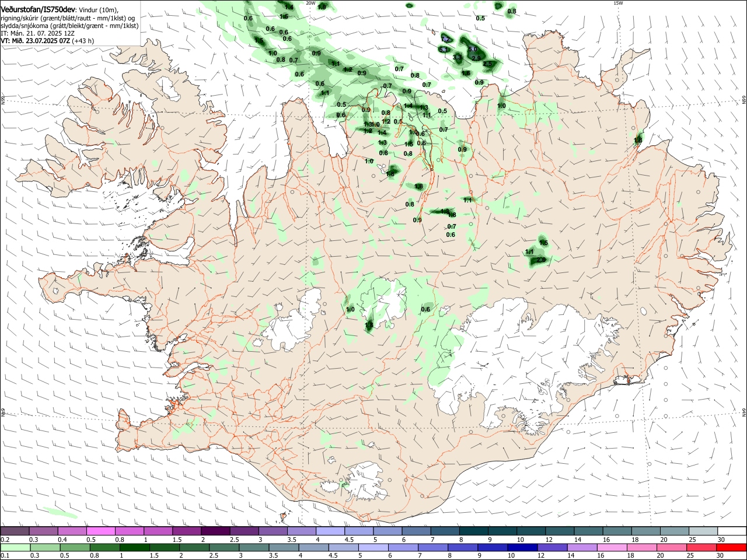747x560 pixels.
Task: Click the (+43 h) forecast offset text
Action: coord(83,41)
